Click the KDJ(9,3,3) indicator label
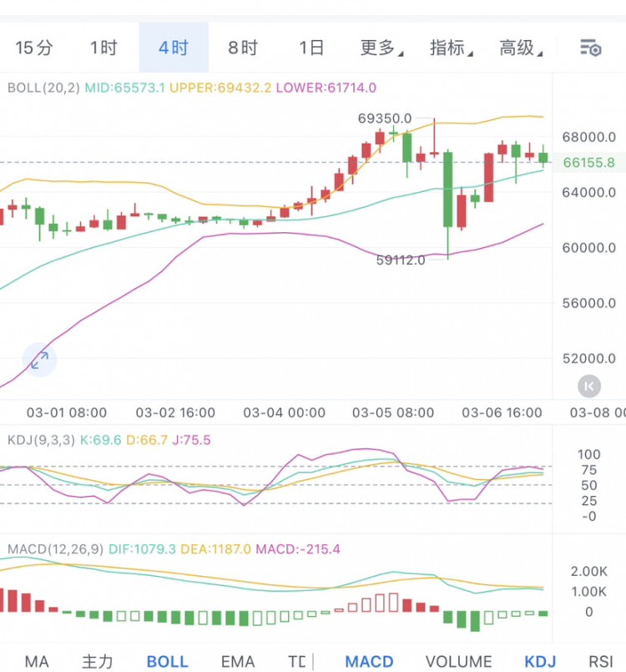626x672 pixels. click(x=41, y=440)
